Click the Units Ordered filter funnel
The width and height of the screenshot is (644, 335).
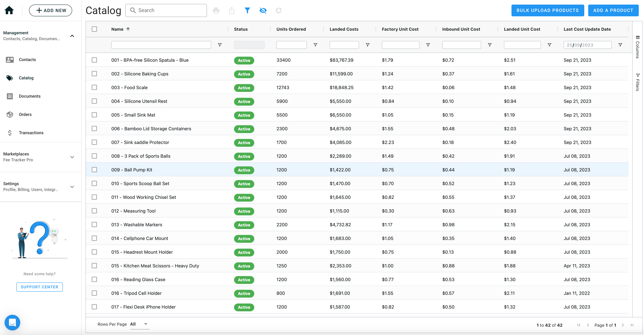tap(315, 45)
